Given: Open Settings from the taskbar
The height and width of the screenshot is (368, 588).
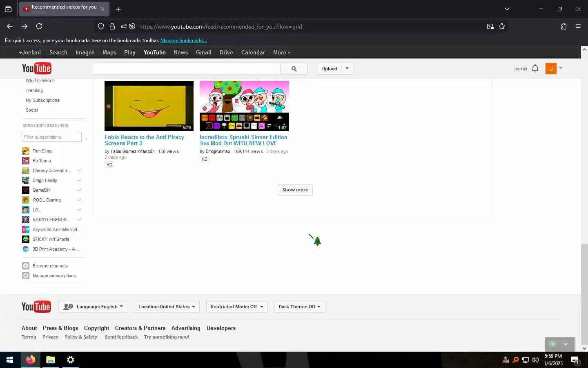Looking at the screenshot, I should pos(71,360).
